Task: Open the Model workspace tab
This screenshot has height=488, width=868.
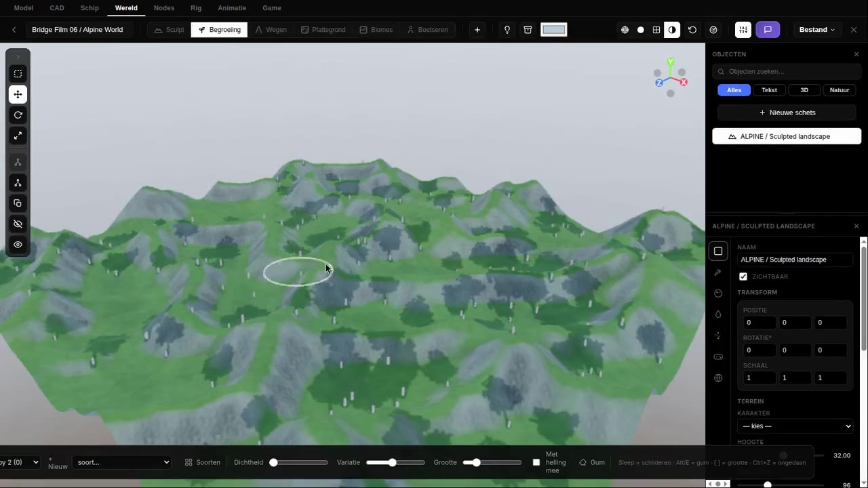Action: coord(24,8)
